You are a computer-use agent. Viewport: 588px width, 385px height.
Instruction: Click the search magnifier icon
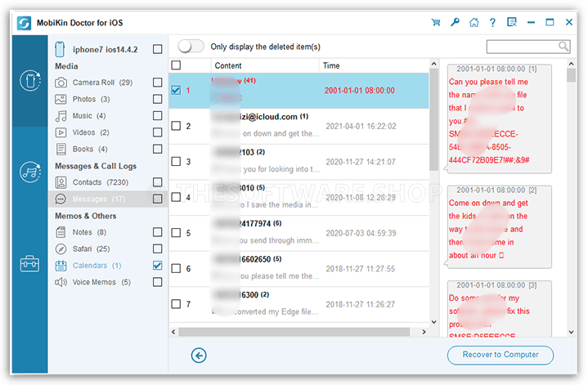click(x=563, y=47)
